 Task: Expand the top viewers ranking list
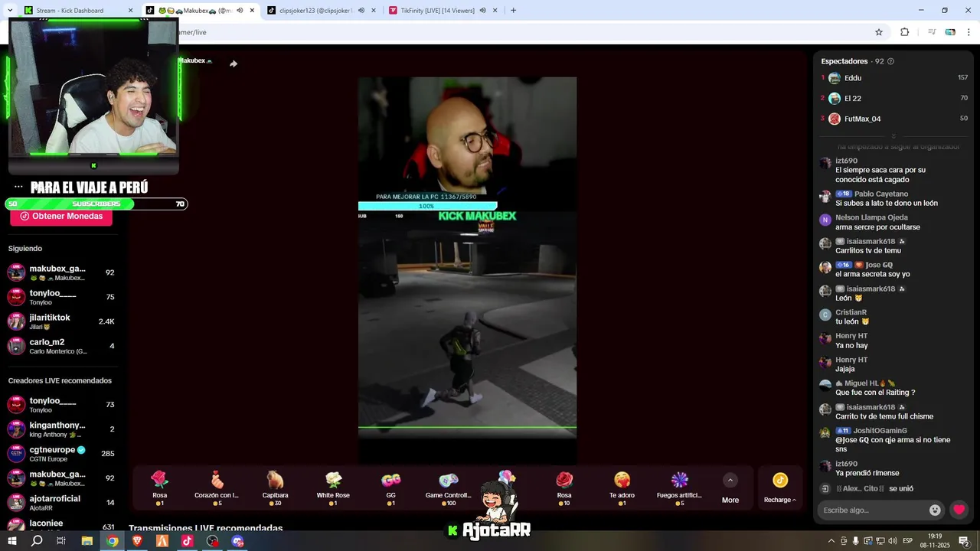tap(893, 136)
